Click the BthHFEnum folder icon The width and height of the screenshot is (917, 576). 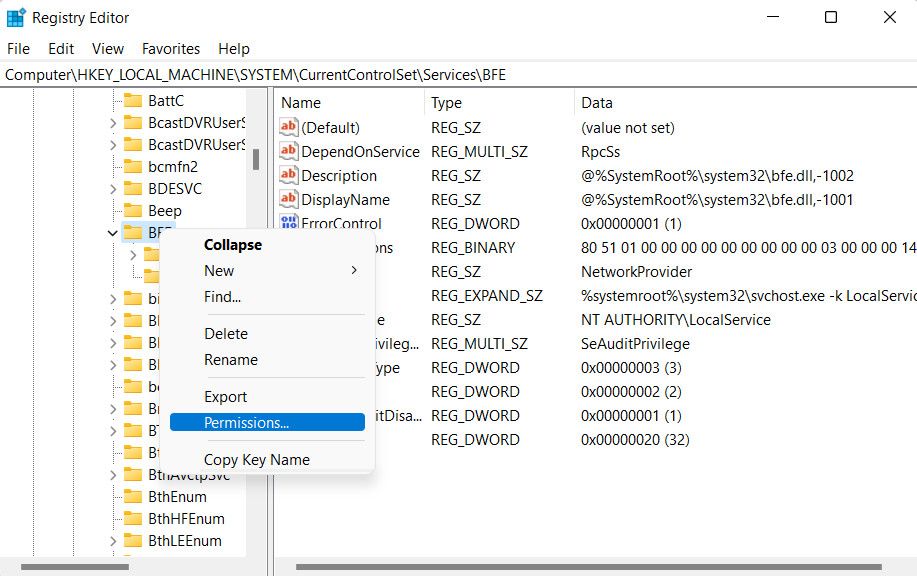point(133,519)
